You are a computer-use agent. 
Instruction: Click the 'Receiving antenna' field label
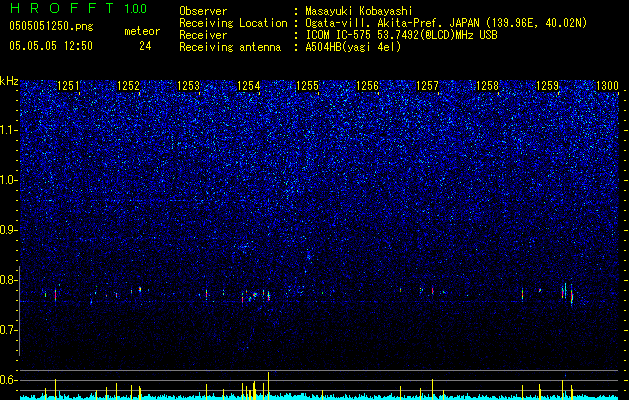pos(230,47)
